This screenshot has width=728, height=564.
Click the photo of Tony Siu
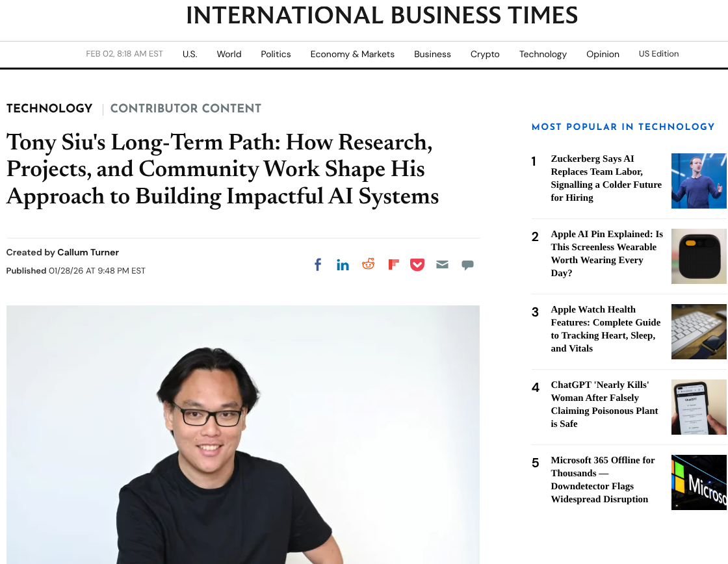(x=242, y=435)
